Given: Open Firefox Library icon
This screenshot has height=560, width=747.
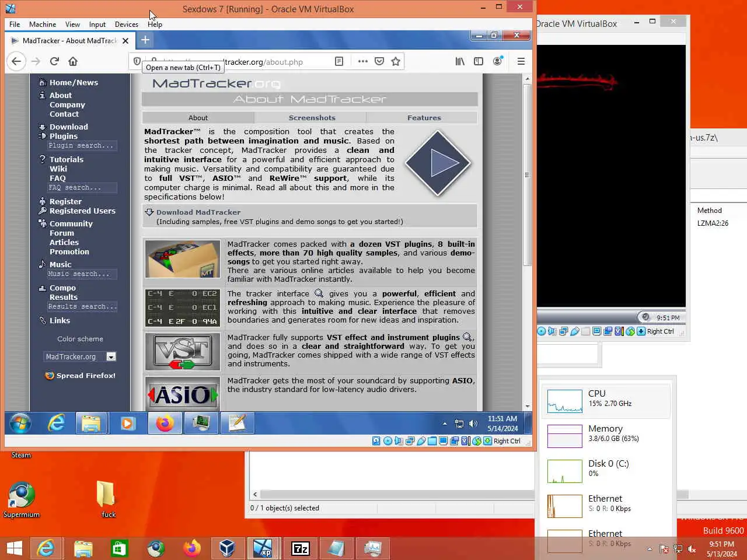Looking at the screenshot, I should point(460,61).
